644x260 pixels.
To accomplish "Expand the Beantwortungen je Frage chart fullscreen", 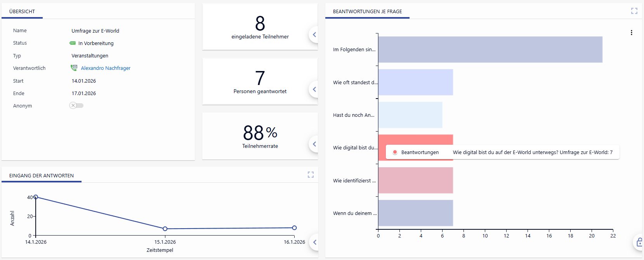I will pos(634,11).
